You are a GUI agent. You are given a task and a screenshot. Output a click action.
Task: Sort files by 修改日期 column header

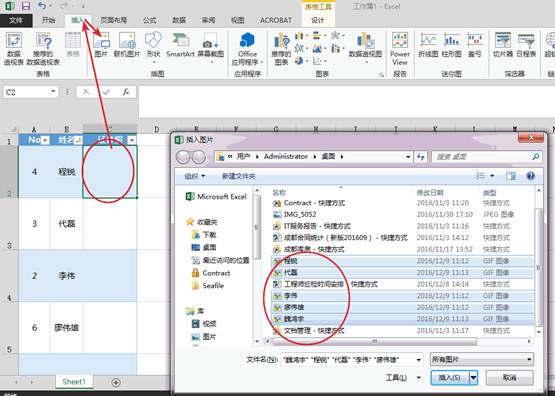[430, 193]
